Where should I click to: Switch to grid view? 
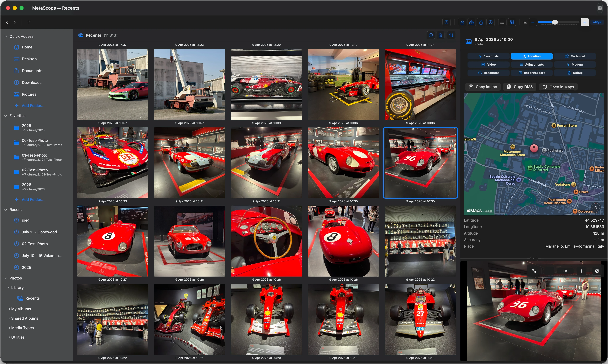click(512, 22)
